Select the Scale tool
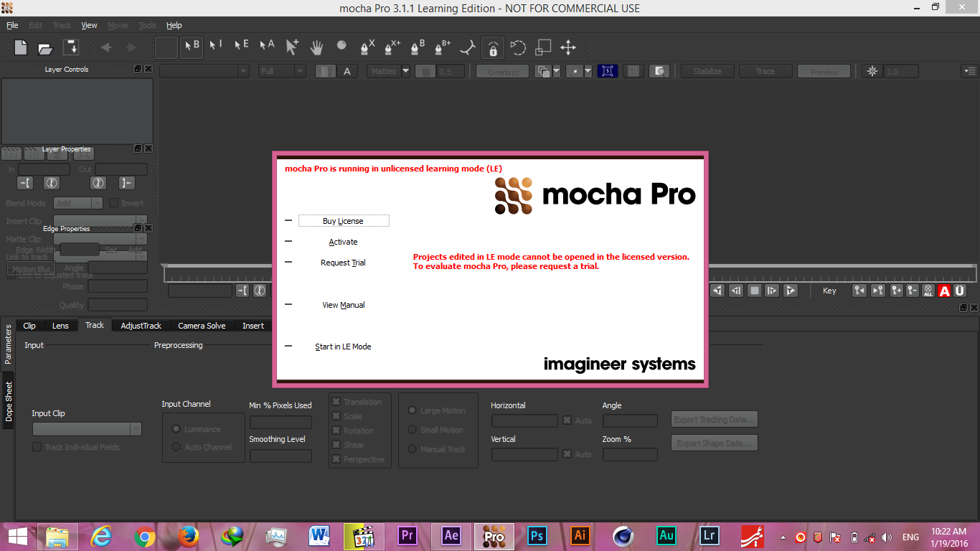The height and width of the screenshot is (551, 980). point(543,47)
